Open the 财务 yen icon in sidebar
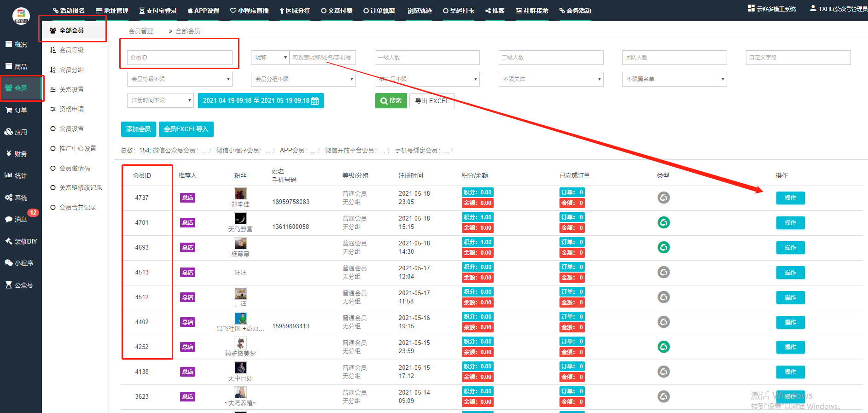This screenshot has height=413, width=868. 8,154
